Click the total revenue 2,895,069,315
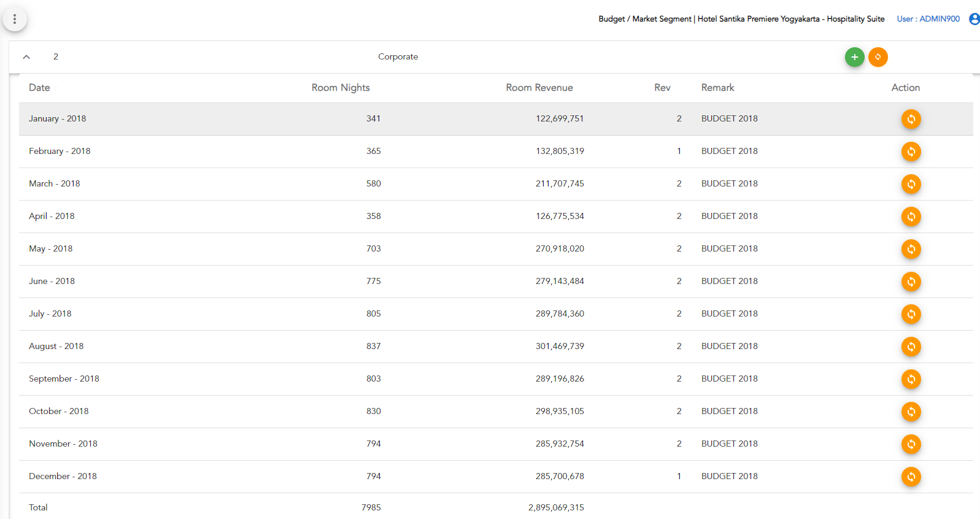This screenshot has height=519, width=980. (556, 507)
